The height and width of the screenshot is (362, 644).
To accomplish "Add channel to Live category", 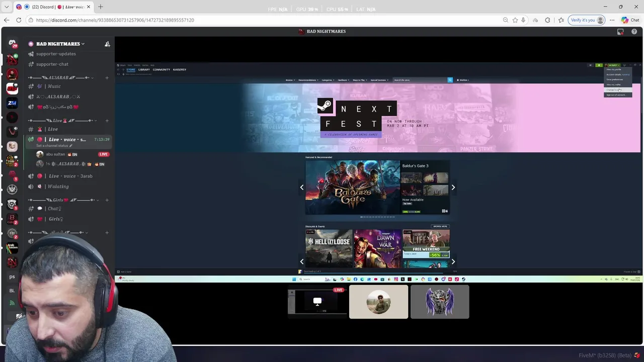I will tap(107, 121).
